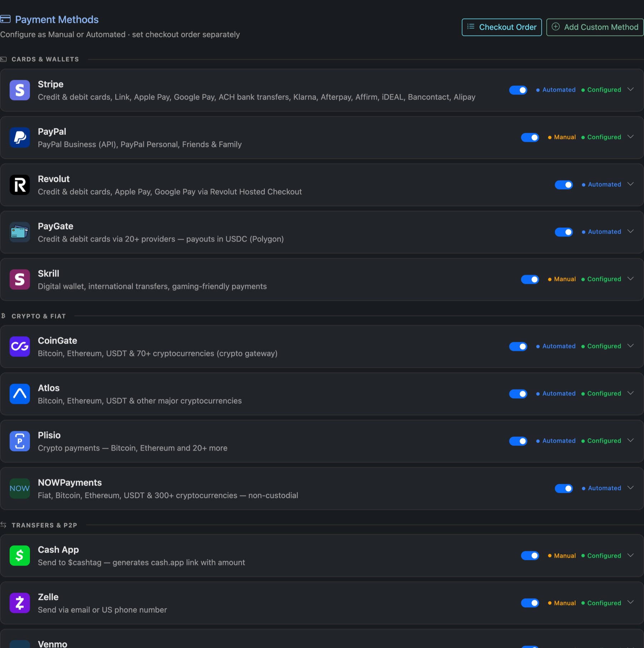Click the Revolut logo icon
644x648 pixels.
20,185
